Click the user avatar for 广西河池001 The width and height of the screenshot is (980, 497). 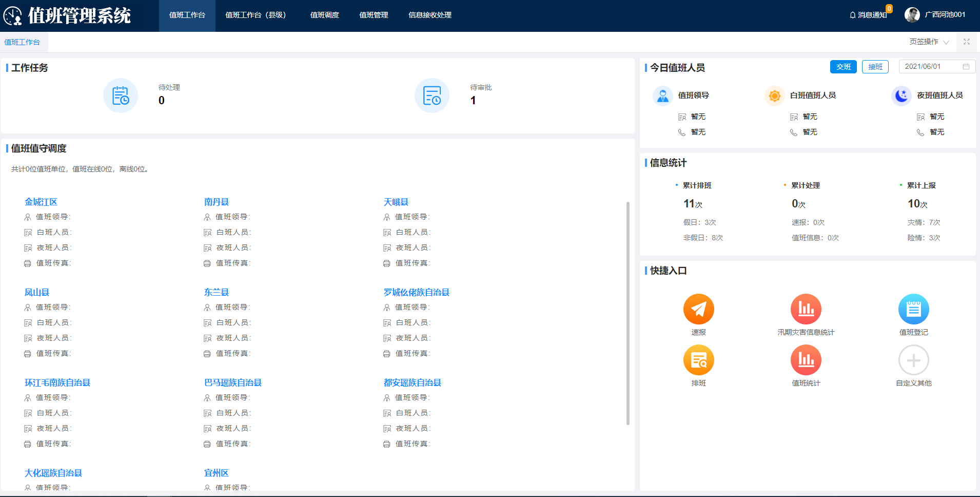912,15
